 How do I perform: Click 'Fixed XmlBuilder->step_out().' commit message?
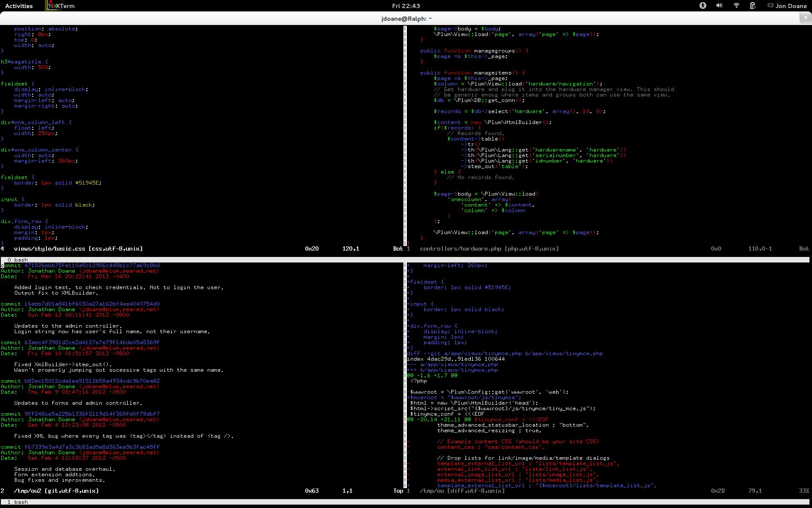(x=63, y=364)
